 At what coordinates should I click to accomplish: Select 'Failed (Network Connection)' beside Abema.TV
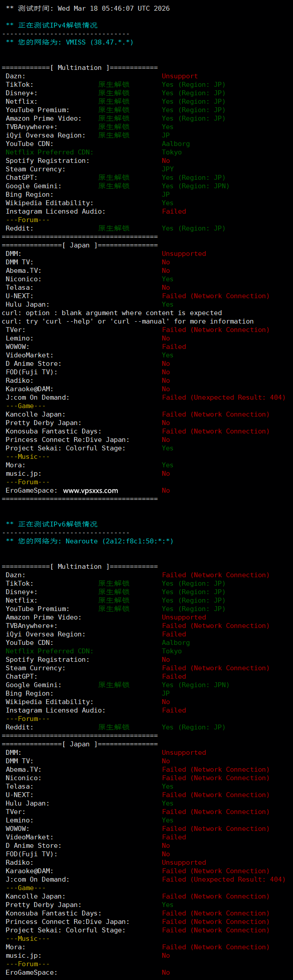216,769
